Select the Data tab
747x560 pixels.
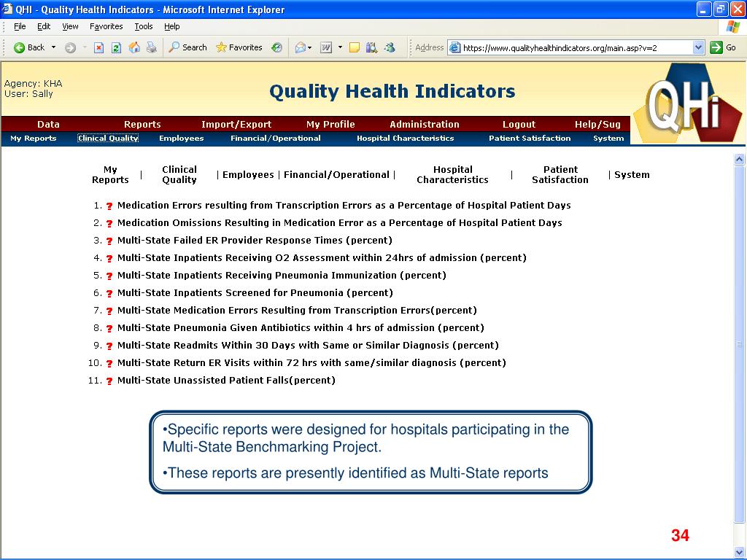[x=49, y=124]
